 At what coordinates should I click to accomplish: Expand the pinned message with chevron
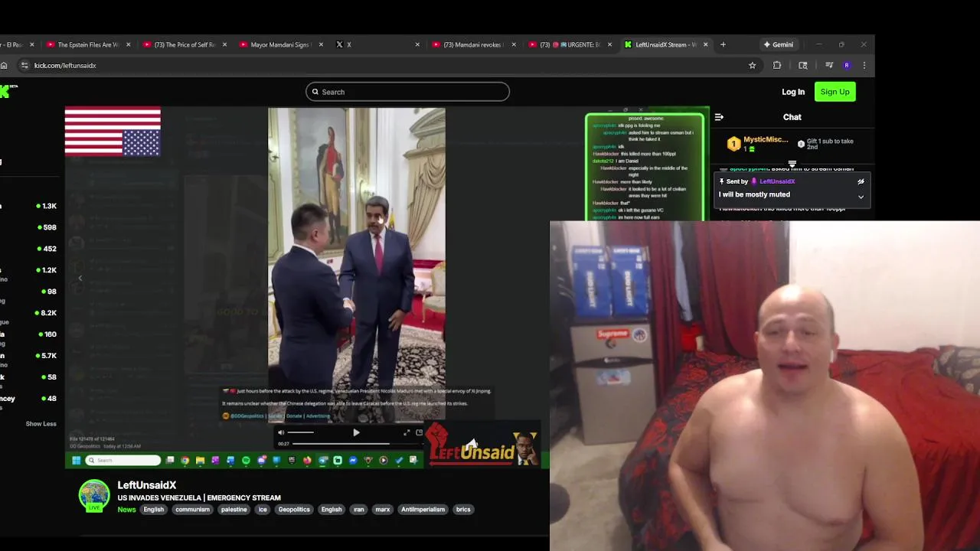point(861,197)
